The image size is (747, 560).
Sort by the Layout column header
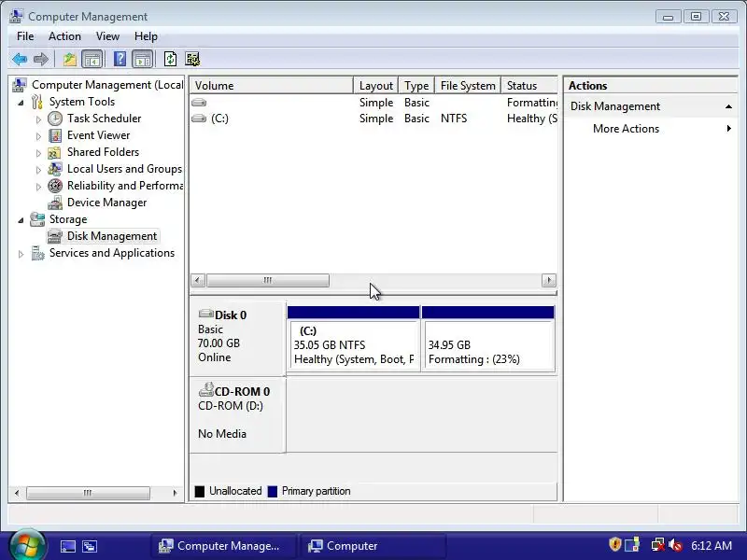pyautogui.click(x=376, y=86)
